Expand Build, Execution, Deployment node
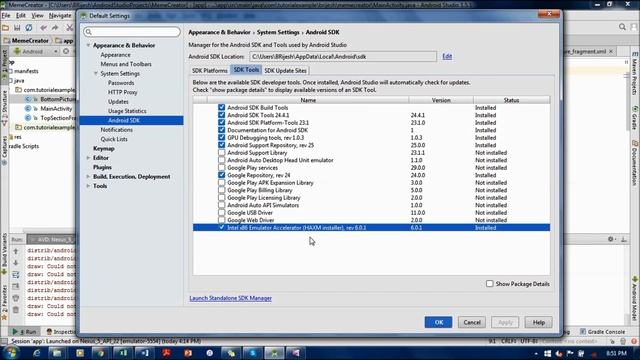The height and width of the screenshot is (360, 640). click(88, 177)
